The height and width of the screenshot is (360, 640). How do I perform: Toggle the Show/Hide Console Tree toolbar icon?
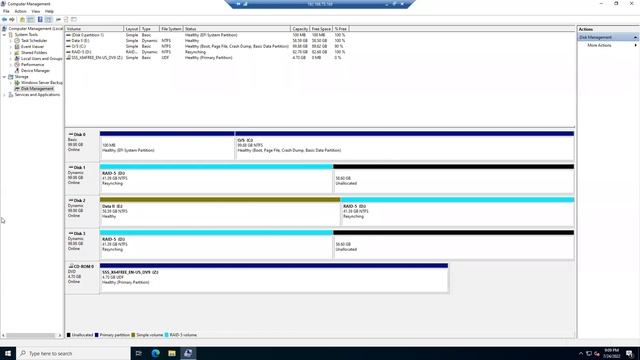(x=31, y=20)
